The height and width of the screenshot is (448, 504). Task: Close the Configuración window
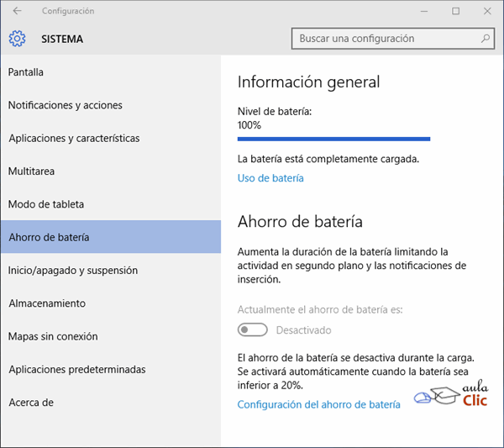click(x=486, y=11)
